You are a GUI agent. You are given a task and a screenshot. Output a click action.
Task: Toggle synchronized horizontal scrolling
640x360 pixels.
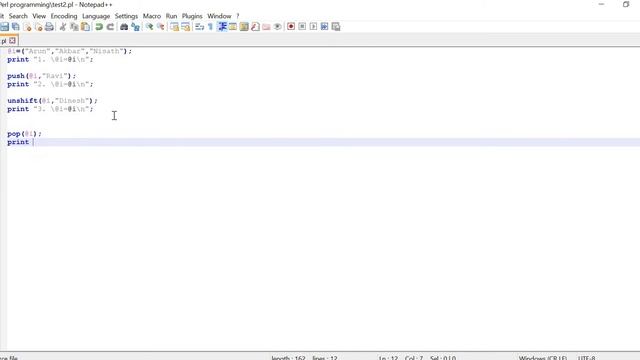pos(186,27)
